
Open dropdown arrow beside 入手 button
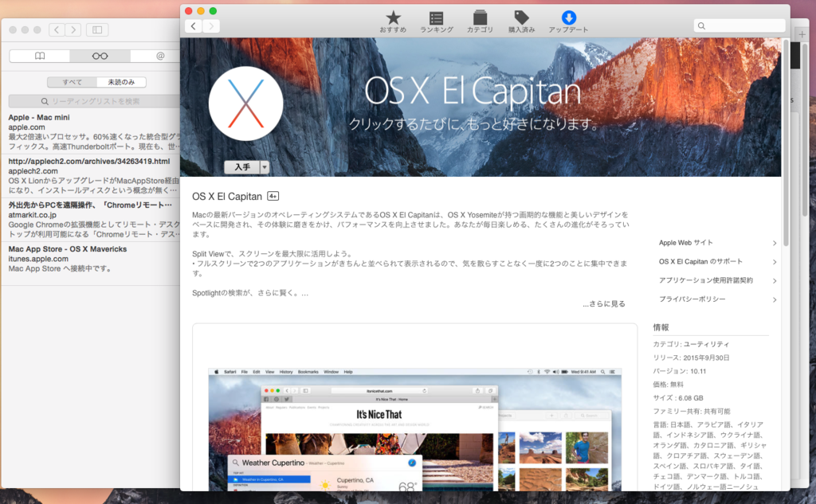tap(265, 167)
